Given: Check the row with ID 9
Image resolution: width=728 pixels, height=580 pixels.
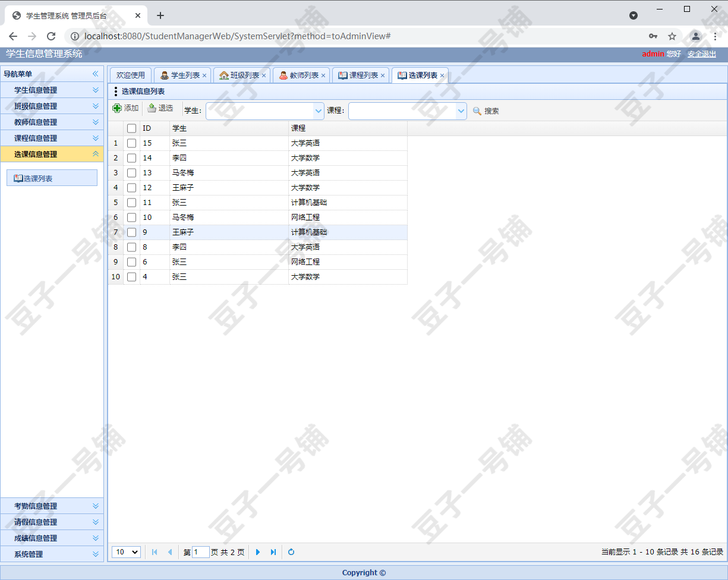Looking at the screenshot, I should tap(131, 232).
